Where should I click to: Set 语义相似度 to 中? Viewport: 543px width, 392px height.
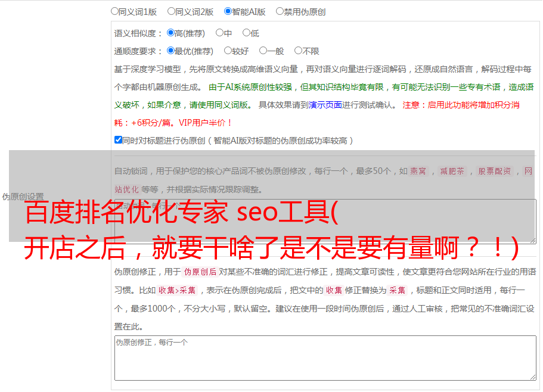click(x=219, y=33)
